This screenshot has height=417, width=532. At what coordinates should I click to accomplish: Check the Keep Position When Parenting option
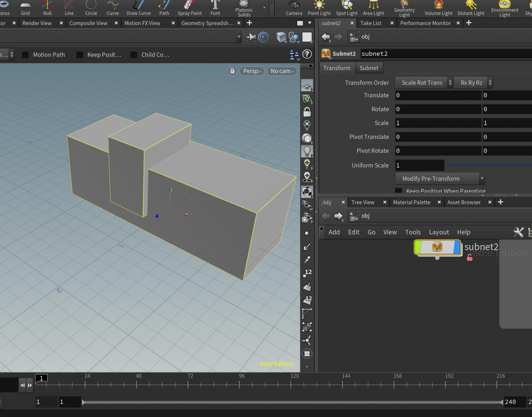coord(398,191)
